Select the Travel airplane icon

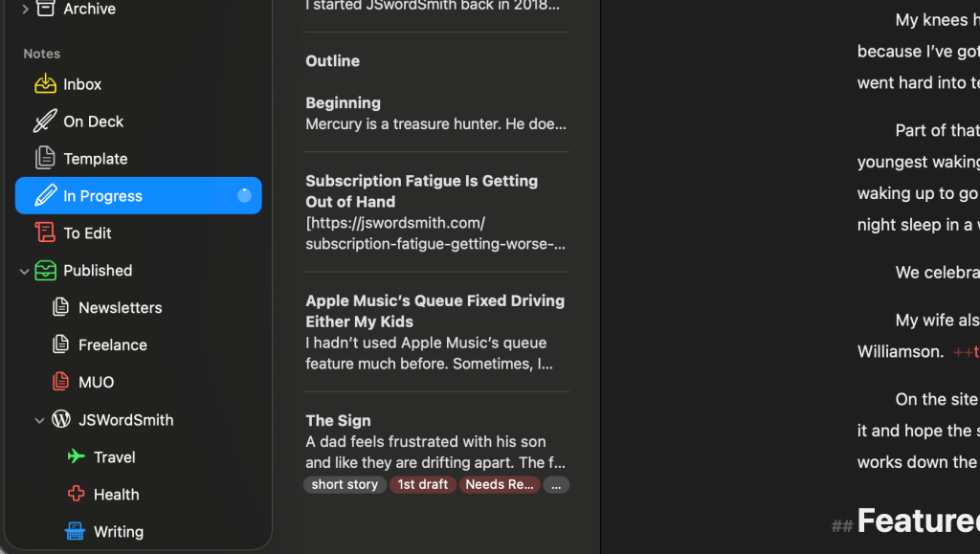click(77, 456)
